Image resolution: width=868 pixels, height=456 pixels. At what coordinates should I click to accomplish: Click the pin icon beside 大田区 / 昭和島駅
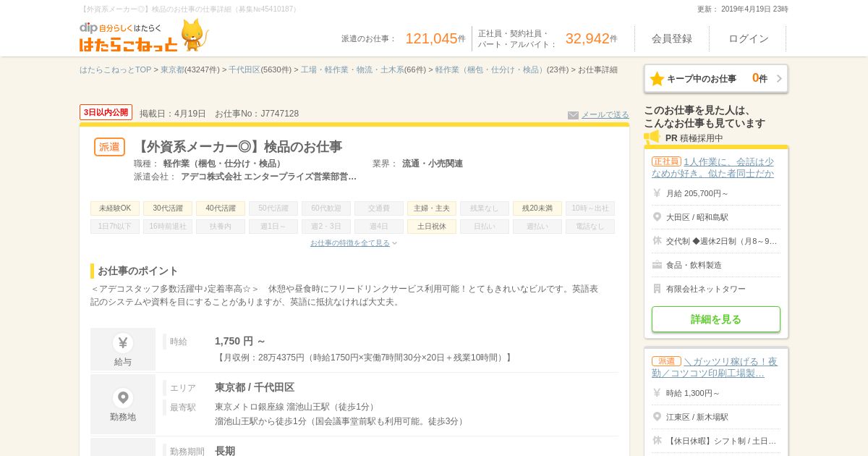point(657,217)
